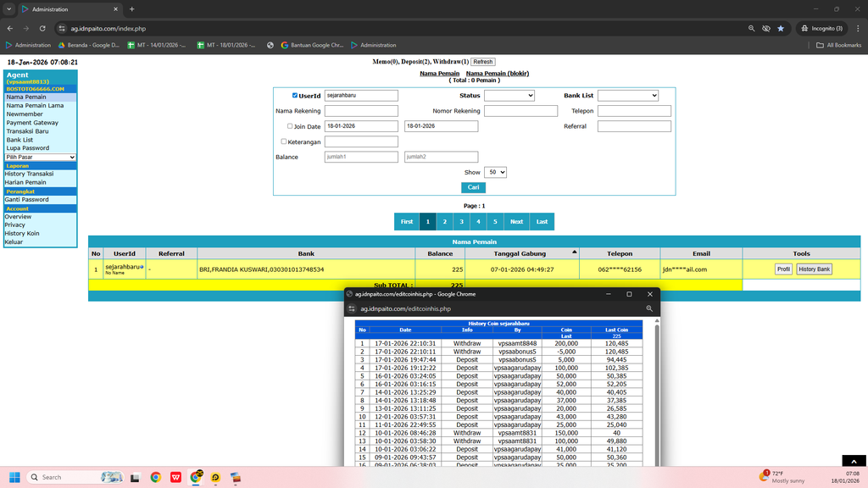Open History Koin in sidebar

pyautogui.click(x=22, y=234)
